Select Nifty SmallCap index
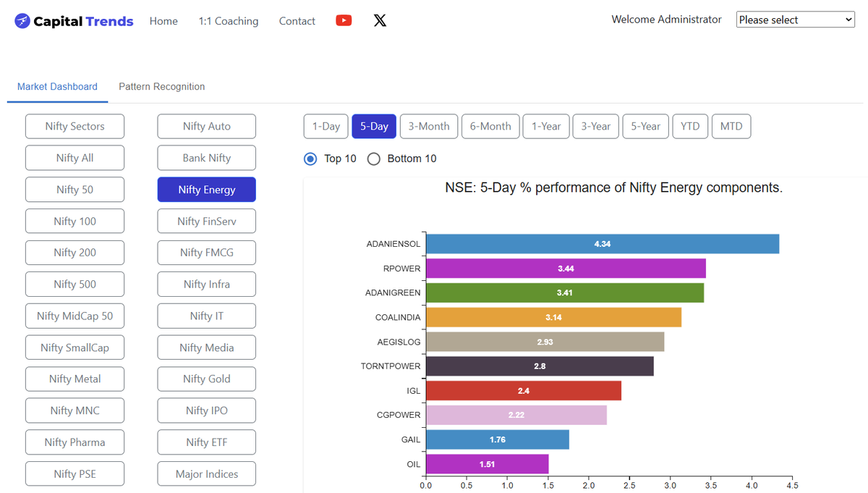The width and height of the screenshot is (868, 493). [75, 347]
